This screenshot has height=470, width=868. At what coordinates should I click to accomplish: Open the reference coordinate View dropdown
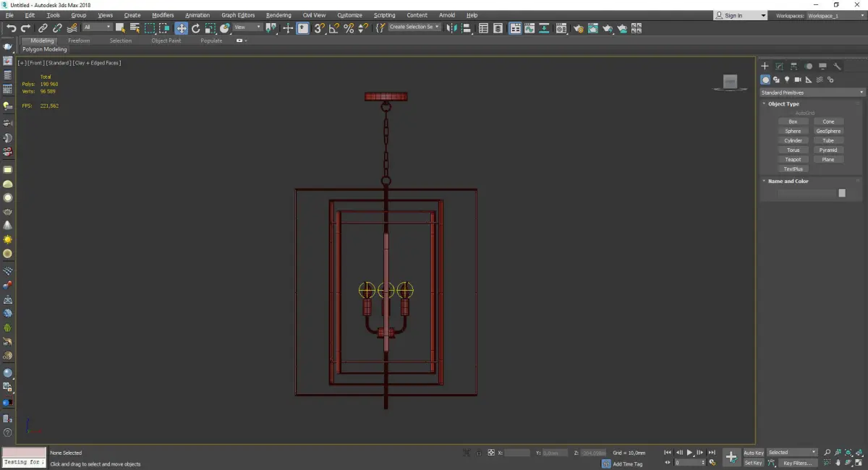247,27
